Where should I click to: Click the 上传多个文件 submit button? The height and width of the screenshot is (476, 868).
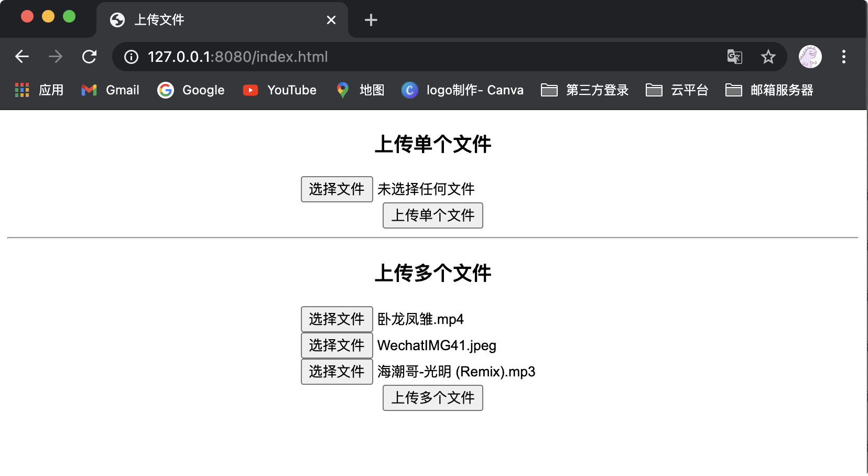432,398
